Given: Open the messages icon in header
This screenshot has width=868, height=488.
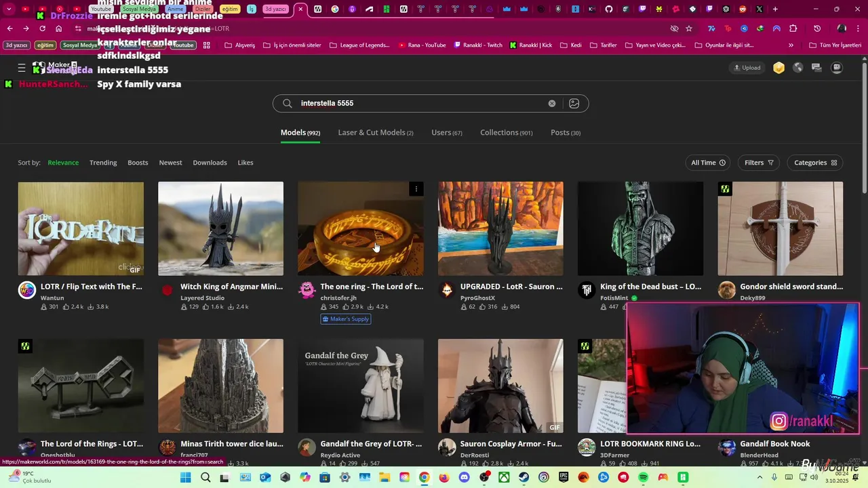Looking at the screenshot, I should click(x=816, y=68).
